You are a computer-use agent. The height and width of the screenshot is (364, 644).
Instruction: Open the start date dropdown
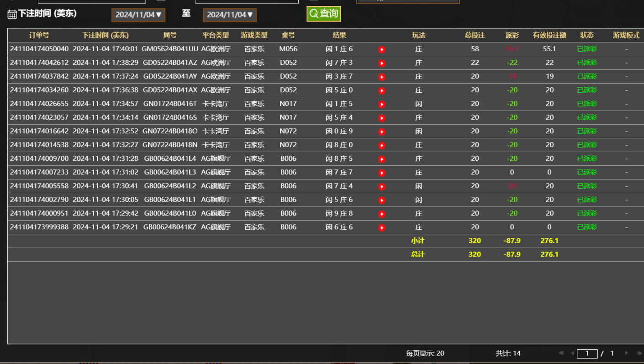(x=138, y=15)
